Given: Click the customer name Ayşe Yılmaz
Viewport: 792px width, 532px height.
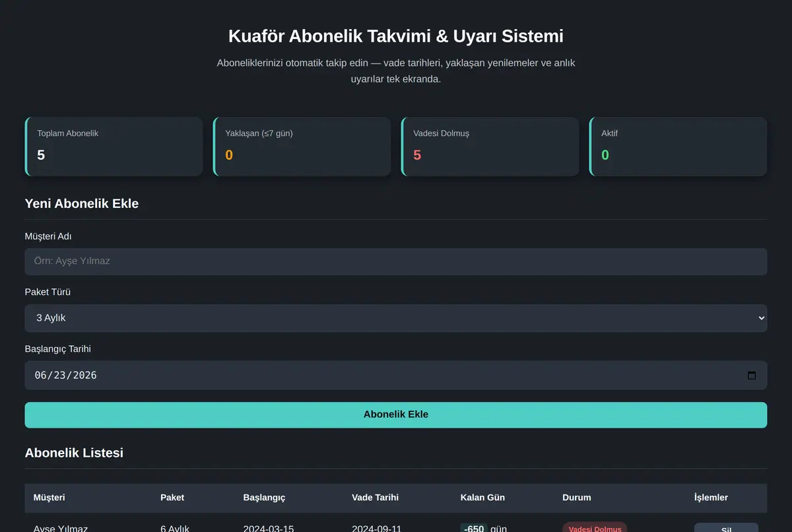Looking at the screenshot, I should (61, 529).
